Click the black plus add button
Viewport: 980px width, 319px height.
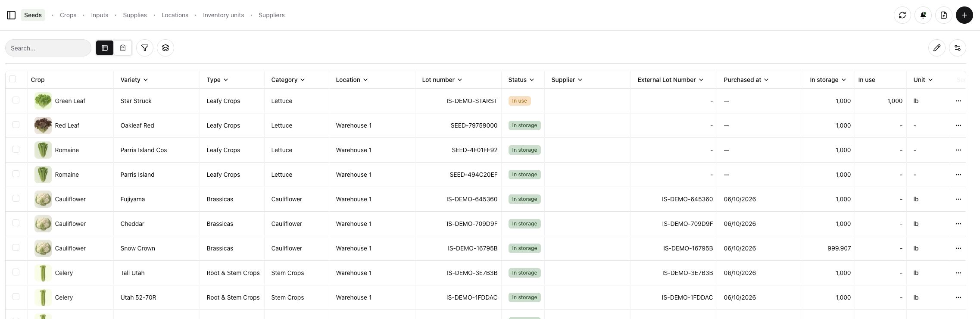pyautogui.click(x=964, y=15)
